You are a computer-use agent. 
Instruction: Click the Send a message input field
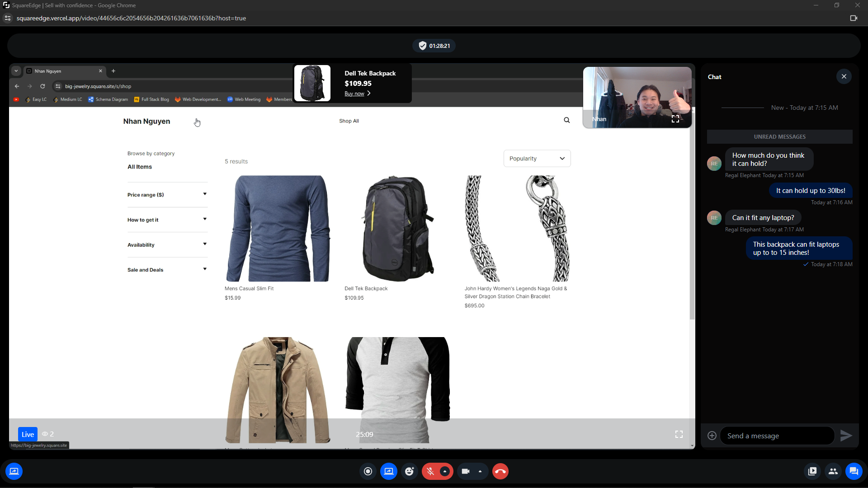coord(777,436)
